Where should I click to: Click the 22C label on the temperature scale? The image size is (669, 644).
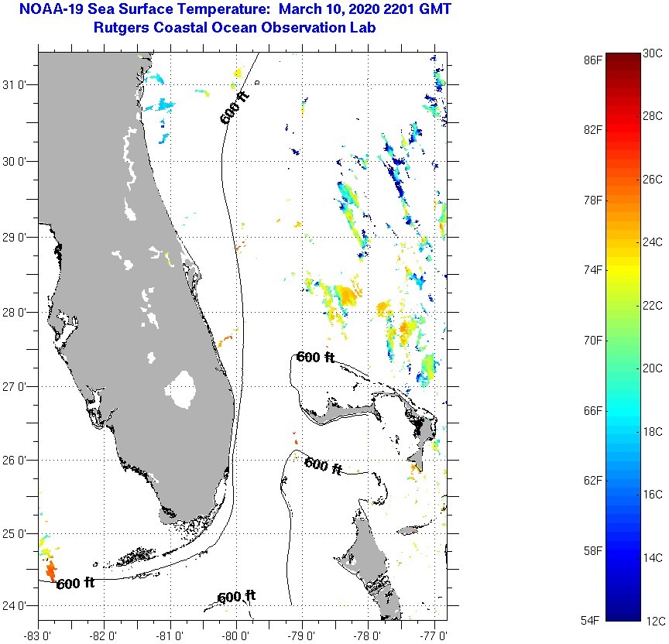(x=652, y=306)
